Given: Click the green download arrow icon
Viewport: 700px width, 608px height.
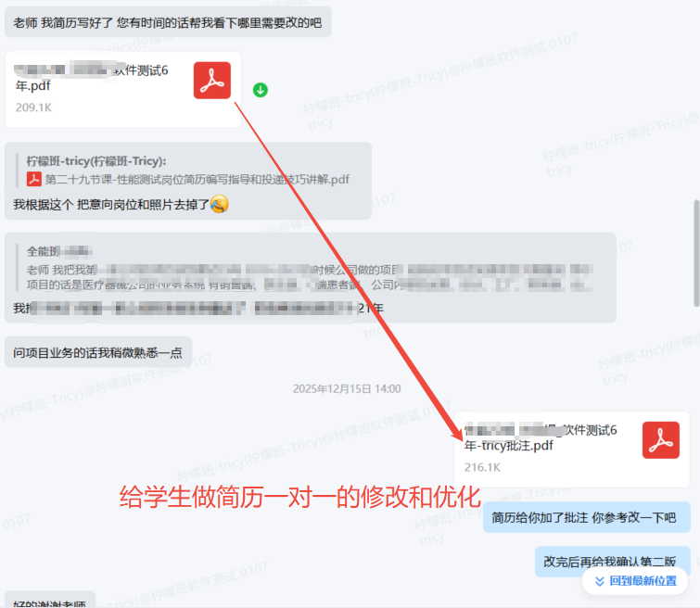Looking at the screenshot, I should pos(261,90).
